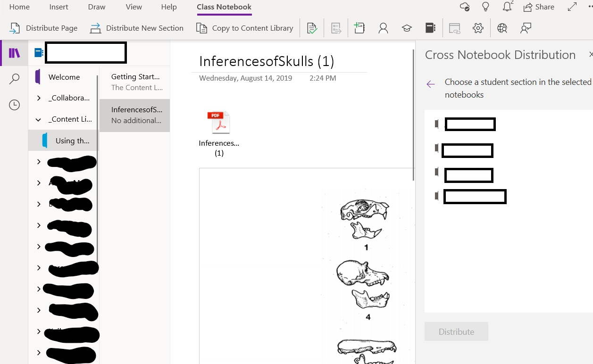593x364 pixels.
Task: Show the notebooks navigation pane icon
Action: (15, 53)
